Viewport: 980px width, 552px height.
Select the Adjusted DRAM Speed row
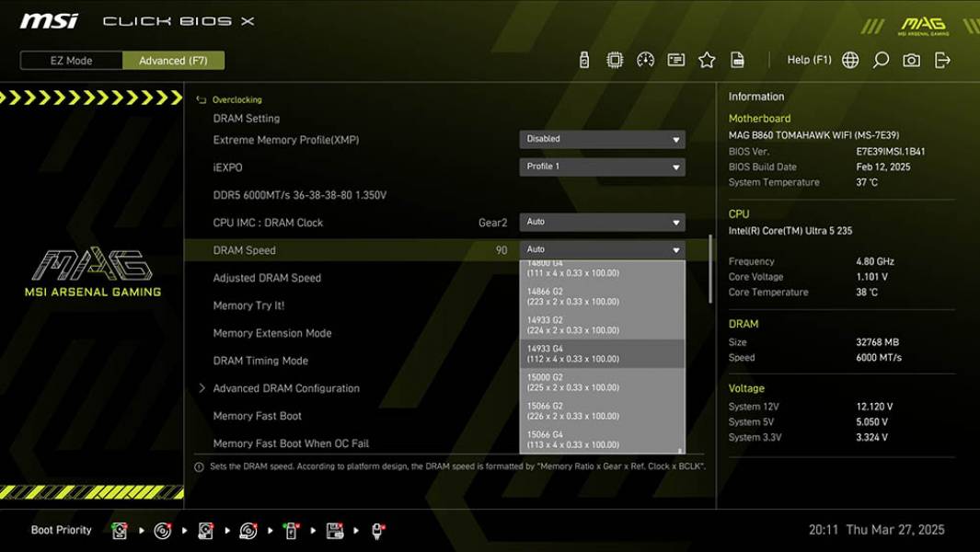click(267, 278)
